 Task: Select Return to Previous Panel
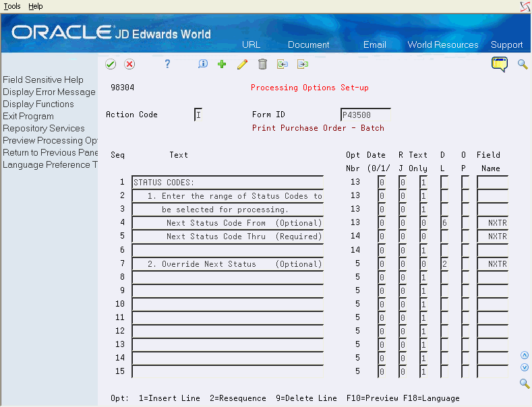(50, 152)
